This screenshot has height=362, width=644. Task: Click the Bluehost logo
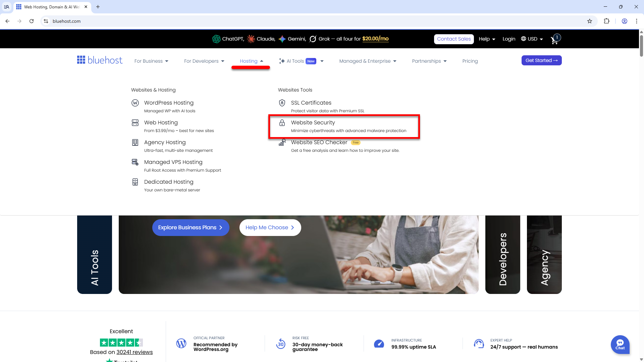pyautogui.click(x=100, y=60)
